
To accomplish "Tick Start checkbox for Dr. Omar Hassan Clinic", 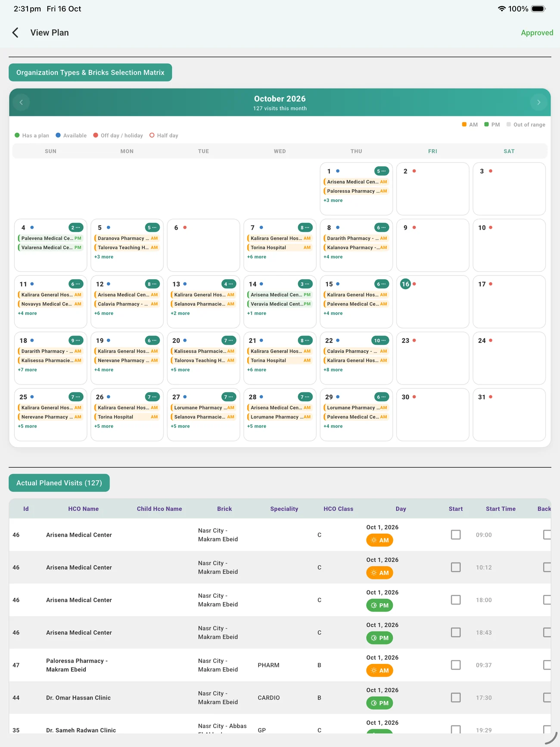I will pos(456,697).
